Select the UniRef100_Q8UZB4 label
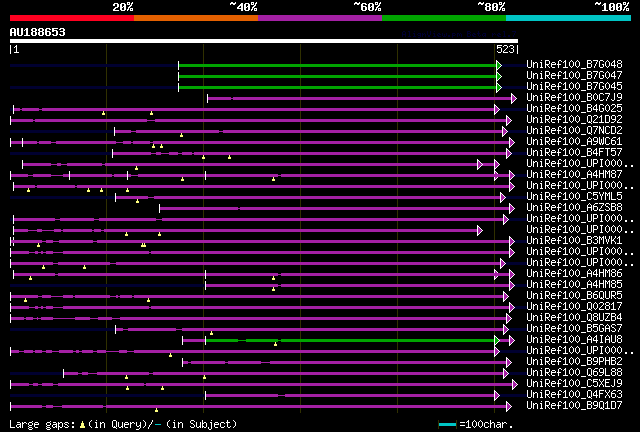 click(x=574, y=318)
